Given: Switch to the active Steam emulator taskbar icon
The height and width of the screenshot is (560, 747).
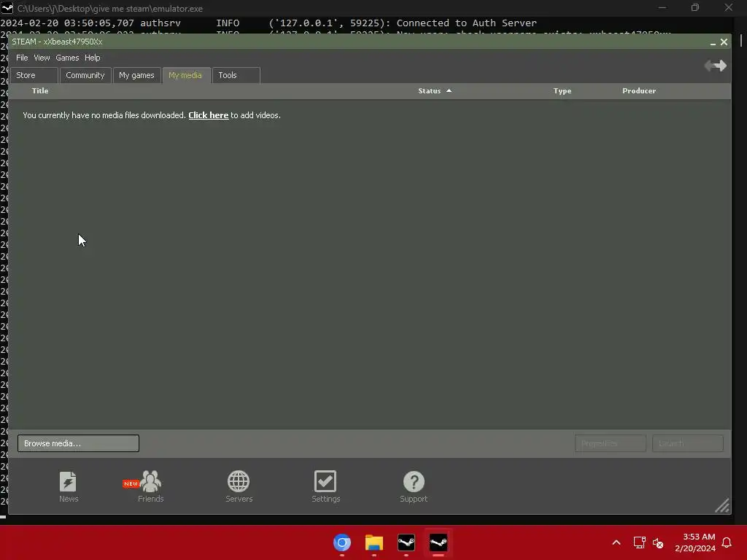Looking at the screenshot, I should coord(438,542).
